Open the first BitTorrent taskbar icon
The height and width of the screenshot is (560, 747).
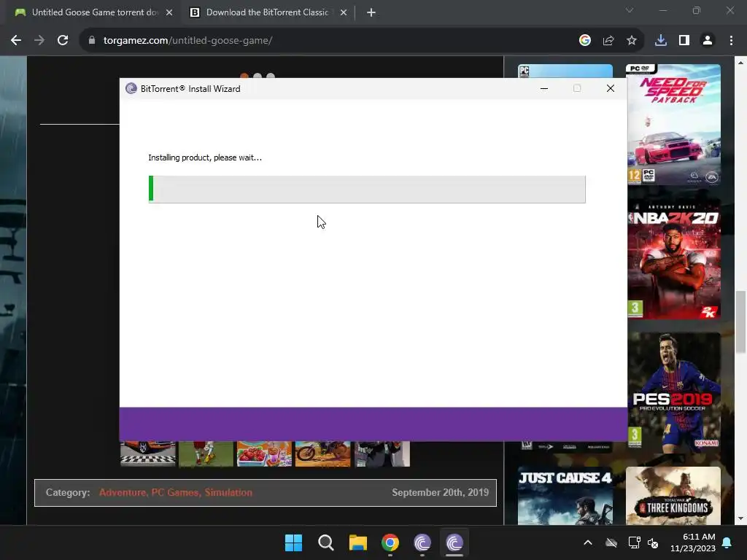coord(422,542)
